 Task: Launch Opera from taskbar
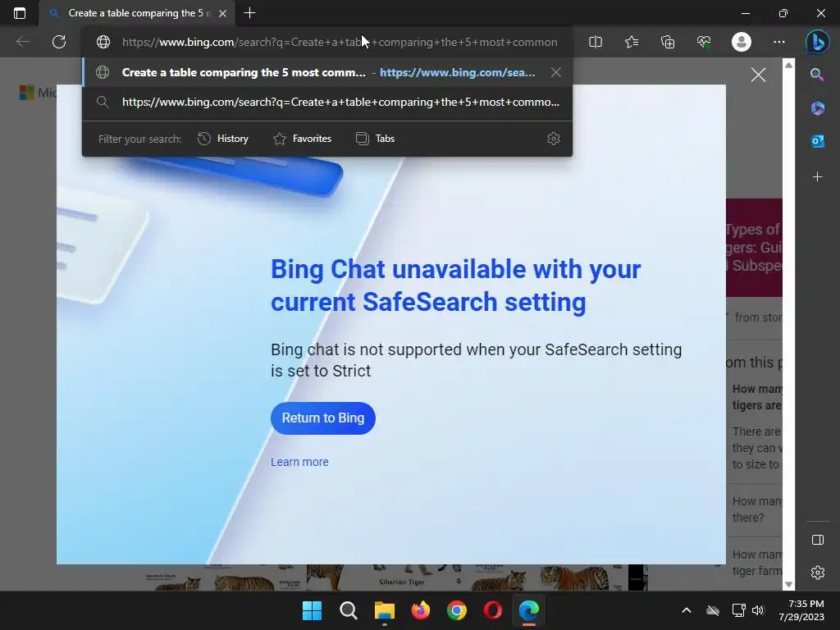click(x=493, y=610)
